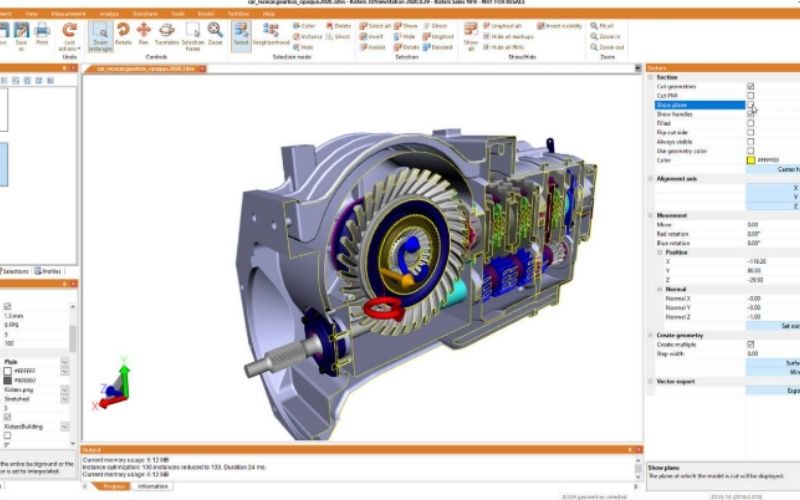Click Unghost all in Show/Hide
This screenshot has width=800, height=500.
[503, 26]
